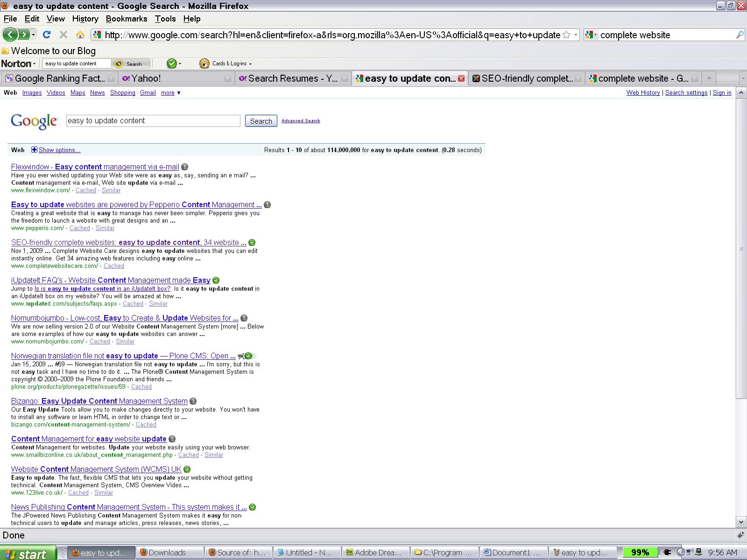The height and width of the screenshot is (560, 747).
Task: Click the green safe icon beside iUpdateIt FAQ's result
Action: tap(216, 280)
